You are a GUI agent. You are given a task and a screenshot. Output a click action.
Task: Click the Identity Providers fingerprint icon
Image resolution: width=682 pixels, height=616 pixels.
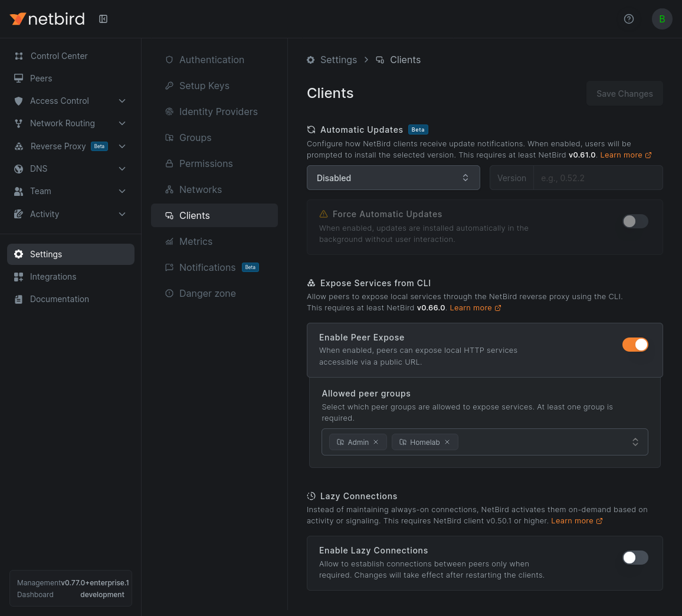(x=169, y=112)
